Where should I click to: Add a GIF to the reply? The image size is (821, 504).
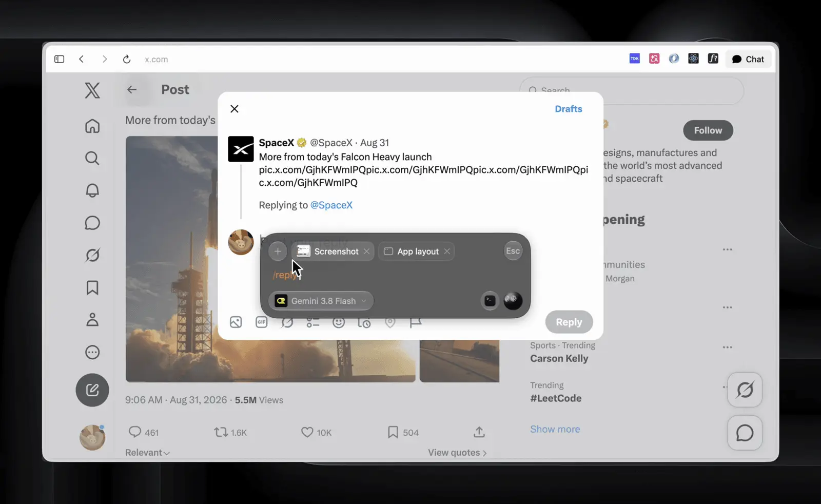(x=262, y=322)
